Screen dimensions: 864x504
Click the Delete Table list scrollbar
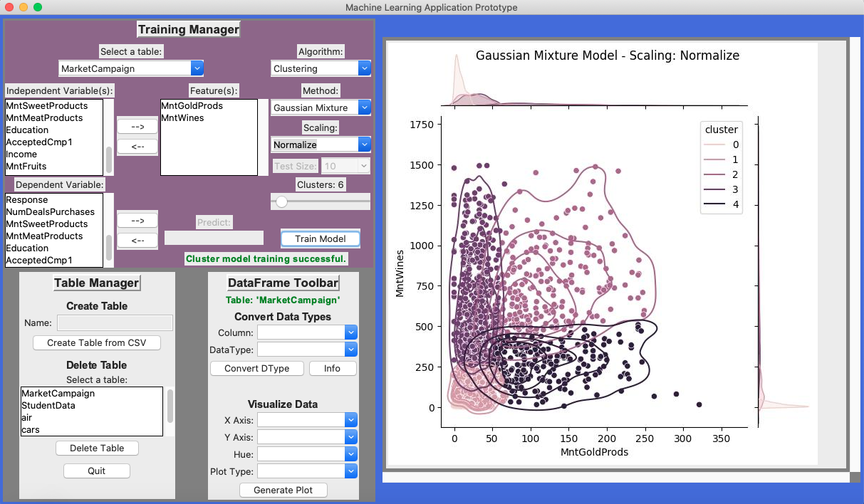[x=170, y=406]
